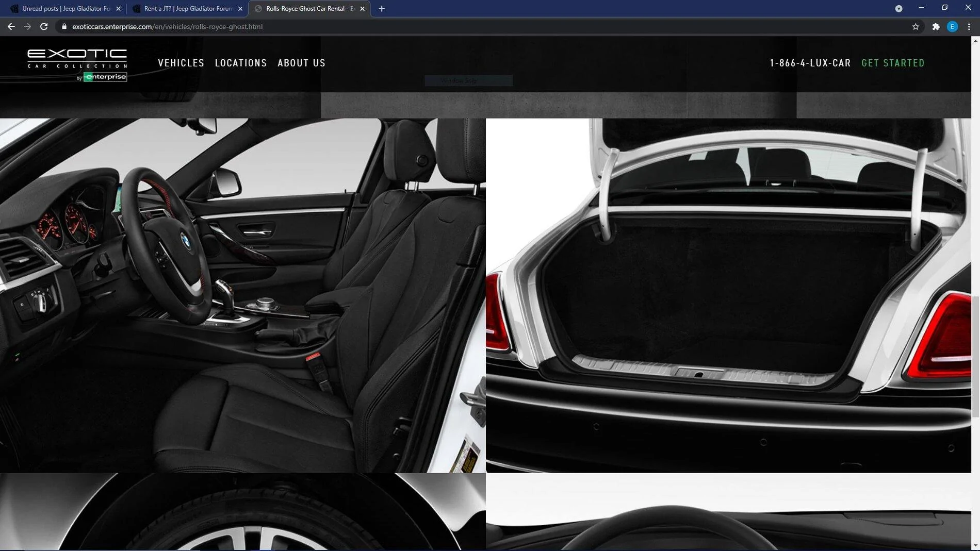The height and width of the screenshot is (551, 980).
Task: Call the 1-866-4-LUX-CAR number link
Action: pyautogui.click(x=810, y=63)
